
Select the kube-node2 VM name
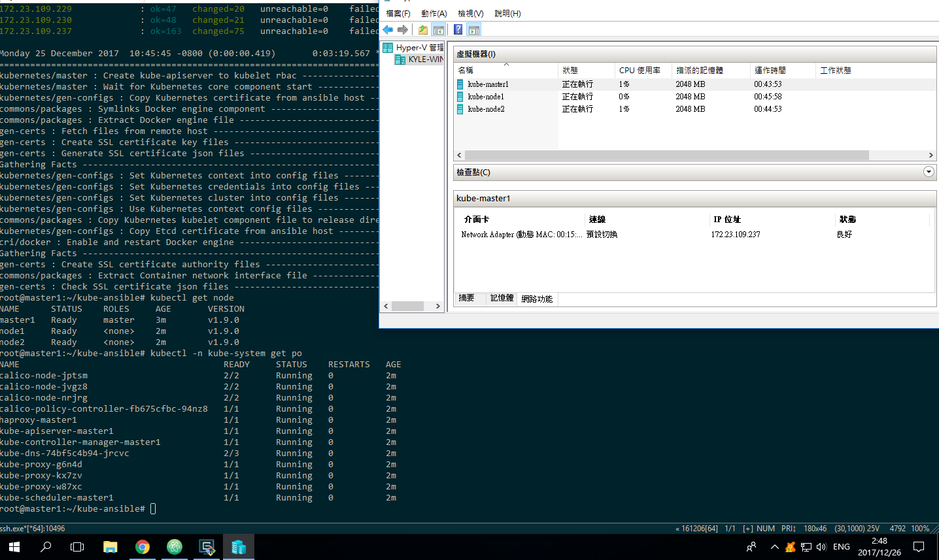486,109
